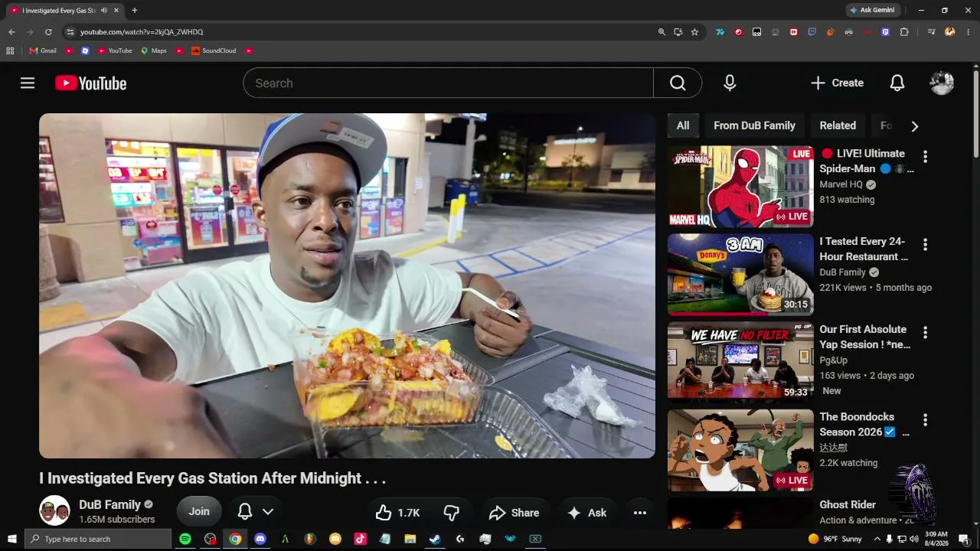980x551 pixels.
Task: Open Chrome media controls icon
Action: coord(931,32)
